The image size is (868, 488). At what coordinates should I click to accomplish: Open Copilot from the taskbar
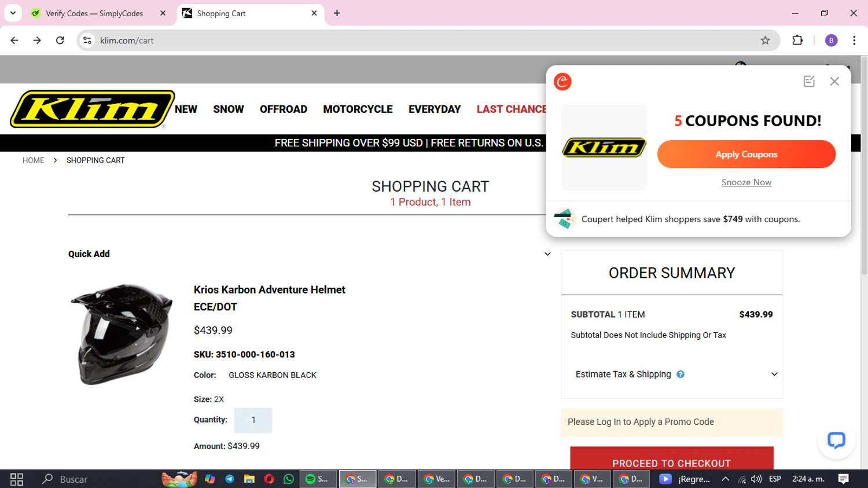(x=210, y=479)
